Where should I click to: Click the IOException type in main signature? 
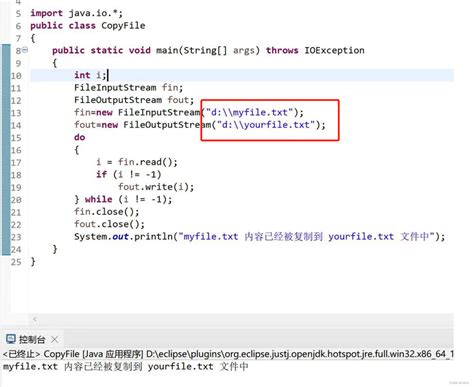[x=334, y=50]
